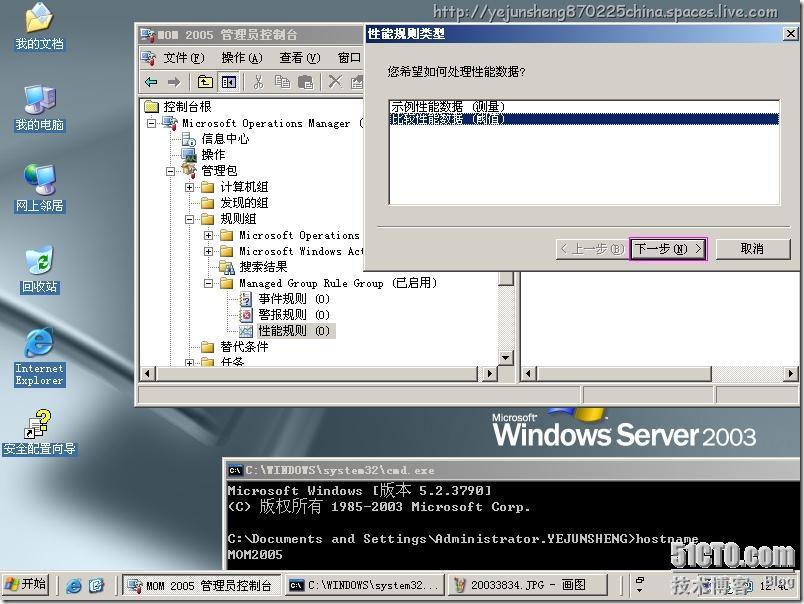The image size is (804, 604).
Task: Click the Cut scissors toolbar icon
Action: [x=258, y=82]
